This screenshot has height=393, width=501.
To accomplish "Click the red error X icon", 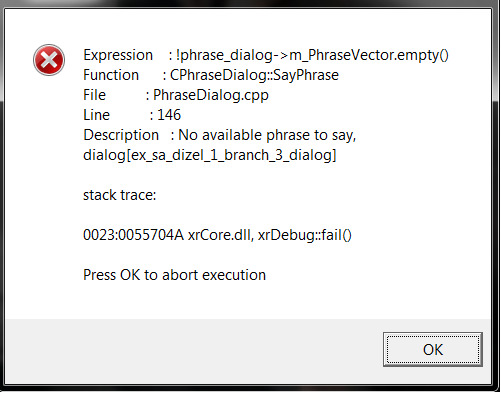I will point(49,60).
